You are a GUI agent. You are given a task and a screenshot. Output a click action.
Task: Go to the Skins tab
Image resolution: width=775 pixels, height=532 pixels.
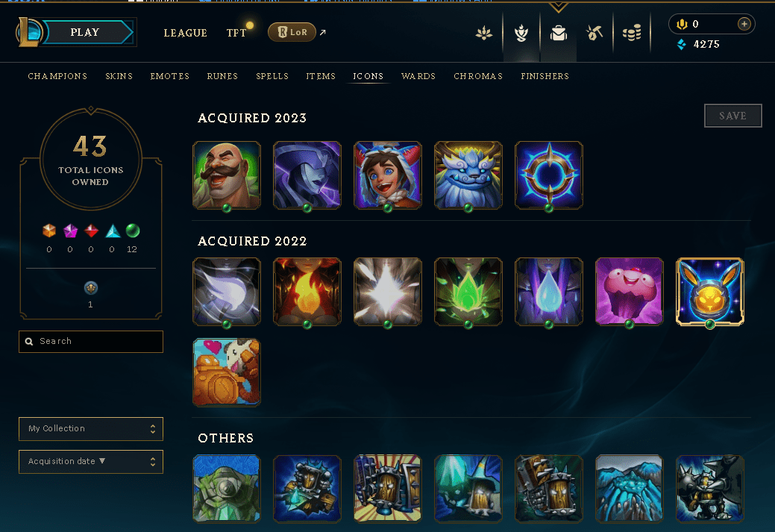(119, 76)
